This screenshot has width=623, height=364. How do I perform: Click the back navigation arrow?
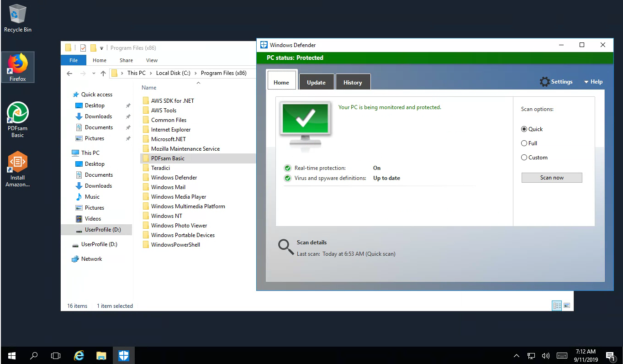click(69, 73)
